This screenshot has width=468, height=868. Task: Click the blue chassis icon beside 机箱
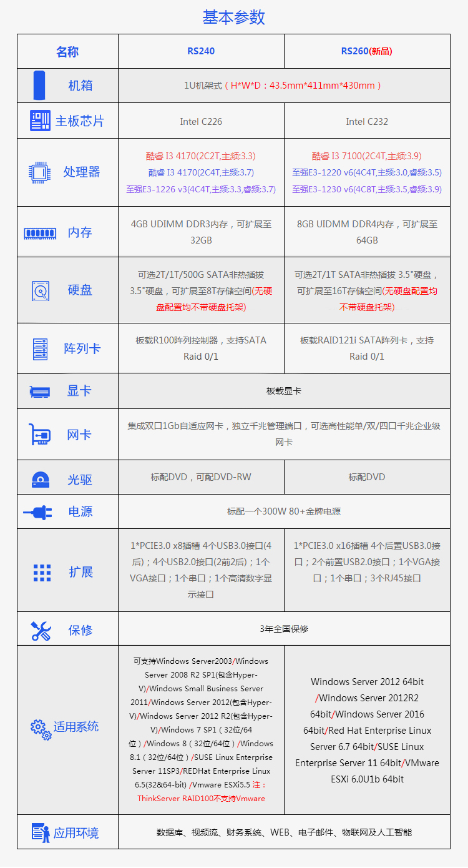(x=40, y=86)
